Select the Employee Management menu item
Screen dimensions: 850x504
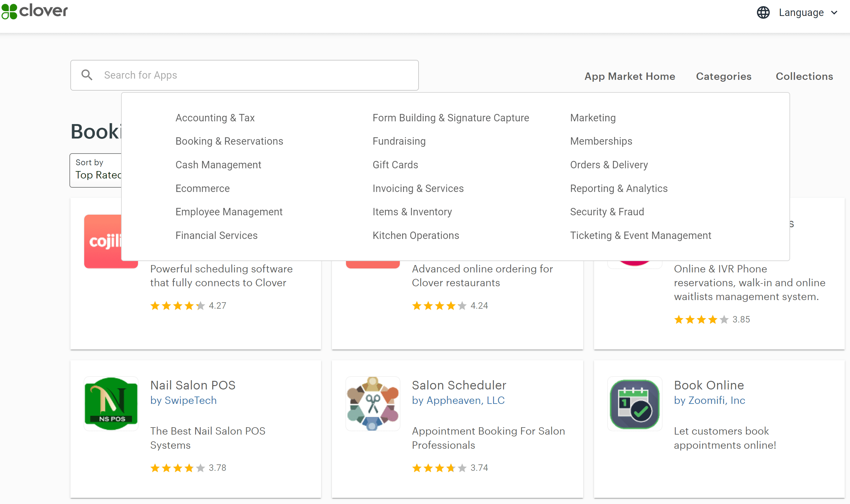pos(229,212)
